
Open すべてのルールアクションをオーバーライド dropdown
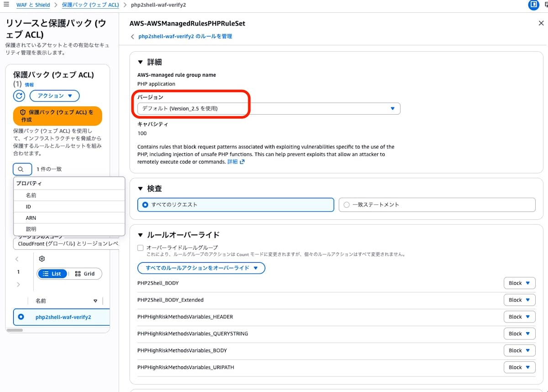201,268
